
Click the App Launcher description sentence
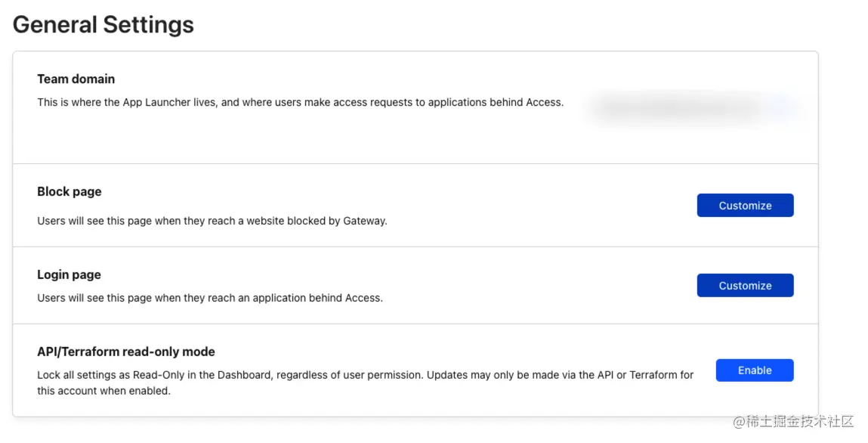tap(301, 103)
